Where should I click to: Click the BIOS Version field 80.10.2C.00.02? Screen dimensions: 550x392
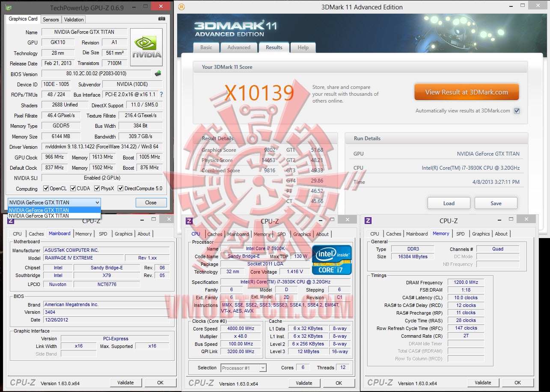click(x=96, y=74)
